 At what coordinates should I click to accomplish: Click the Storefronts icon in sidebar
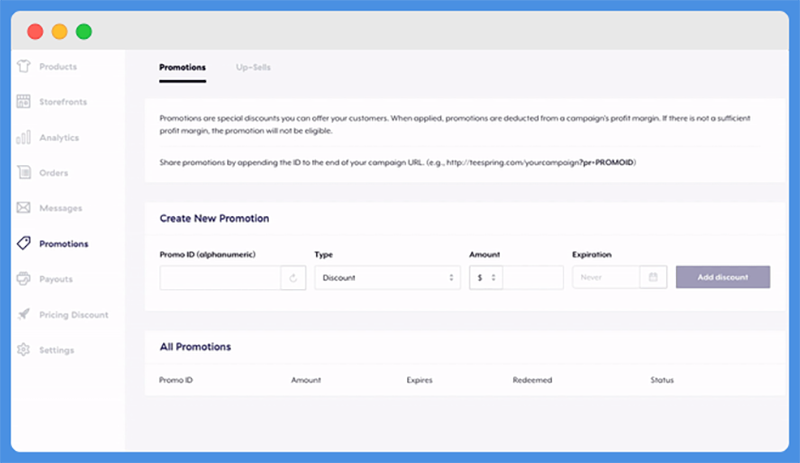23,101
